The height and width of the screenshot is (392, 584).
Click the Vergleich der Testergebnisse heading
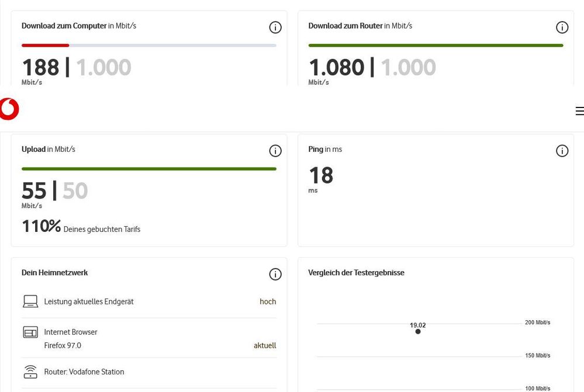356,272
